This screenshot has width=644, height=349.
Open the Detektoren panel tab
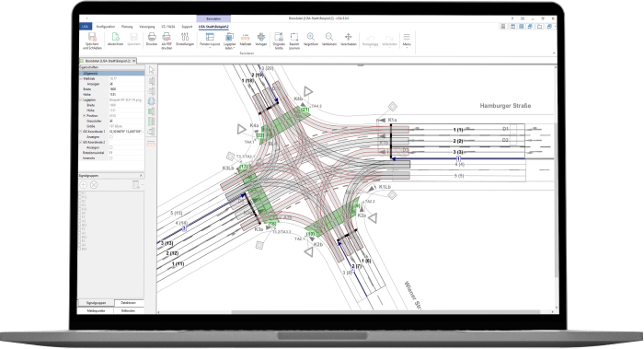128,303
